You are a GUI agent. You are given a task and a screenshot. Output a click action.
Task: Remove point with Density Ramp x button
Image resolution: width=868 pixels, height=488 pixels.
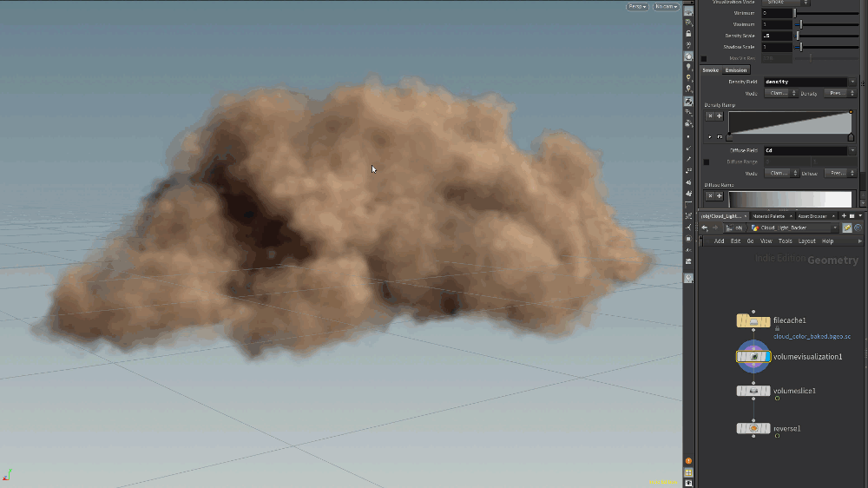[x=710, y=115]
